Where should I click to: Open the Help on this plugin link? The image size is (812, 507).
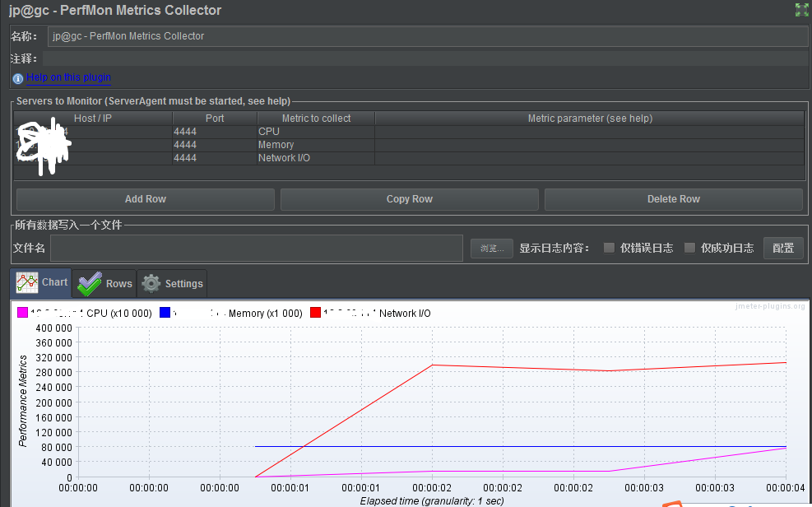(x=68, y=77)
